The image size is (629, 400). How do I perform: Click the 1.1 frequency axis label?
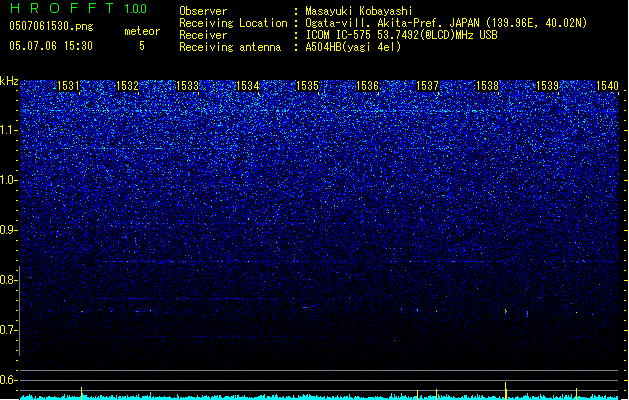8,130
